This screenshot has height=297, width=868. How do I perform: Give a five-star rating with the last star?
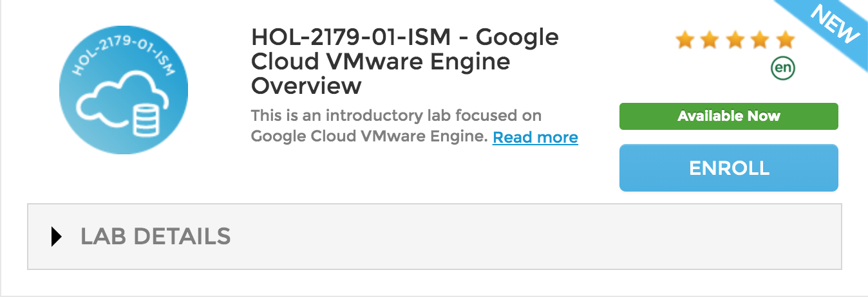[785, 40]
